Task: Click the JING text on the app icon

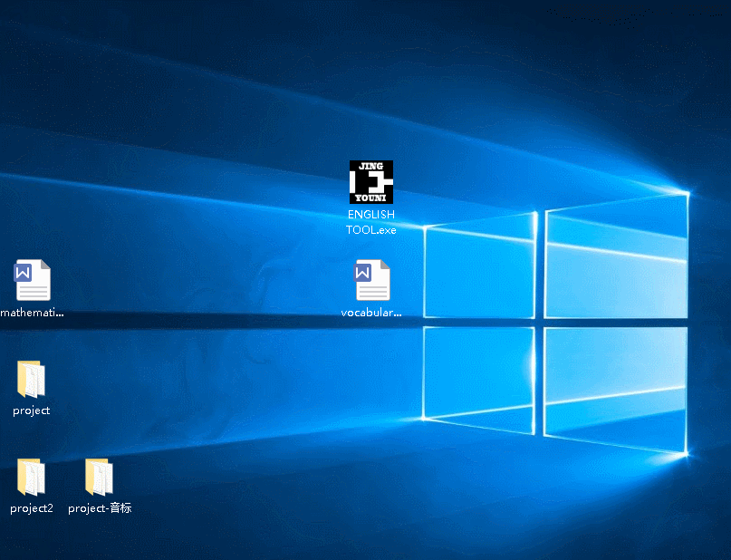Action: [x=371, y=167]
